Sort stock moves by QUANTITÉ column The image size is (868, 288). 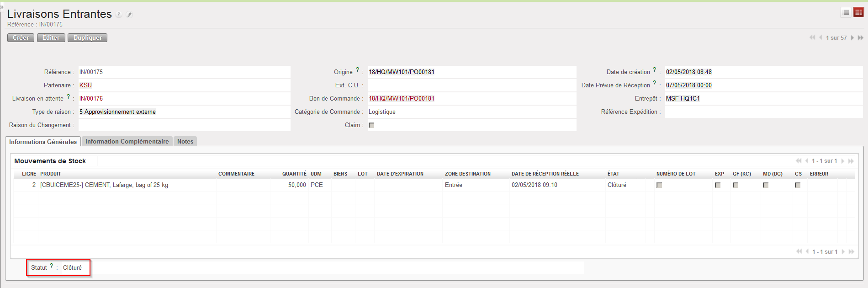(294, 174)
